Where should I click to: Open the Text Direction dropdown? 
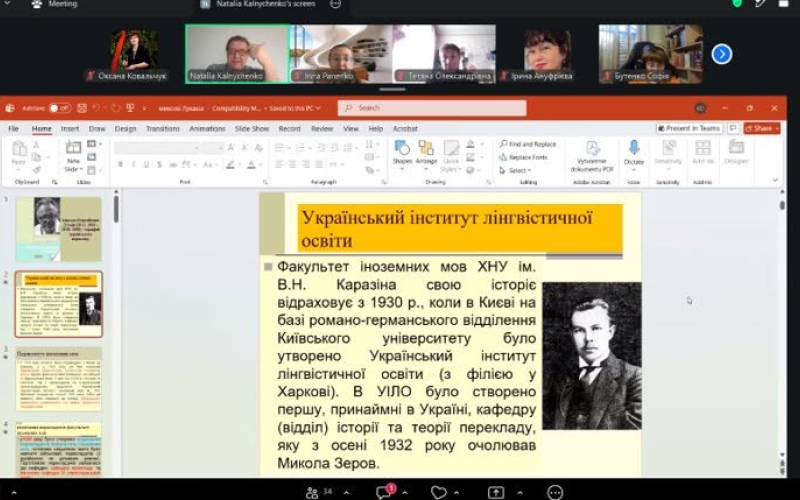pyautogui.click(x=371, y=144)
